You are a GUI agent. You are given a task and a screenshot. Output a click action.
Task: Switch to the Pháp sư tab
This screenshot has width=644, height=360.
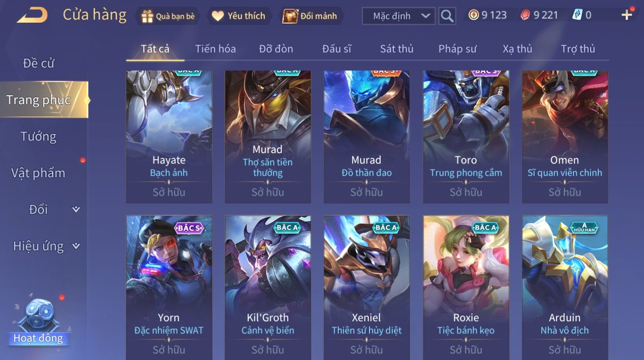click(x=457, y=49)
